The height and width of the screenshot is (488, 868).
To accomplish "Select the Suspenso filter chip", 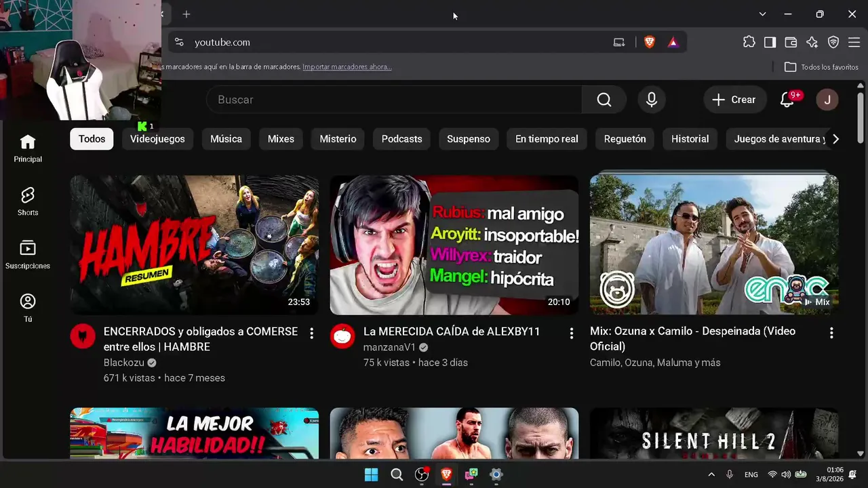I will pos(469,139).
